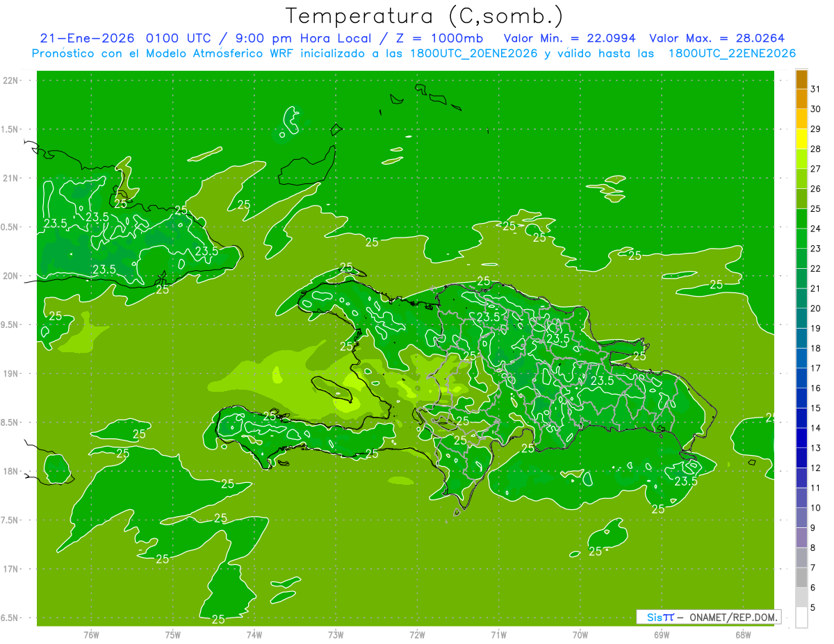The image size is (834, 644).
Task: Click the color bar label '28'
Action: (816, 149)
